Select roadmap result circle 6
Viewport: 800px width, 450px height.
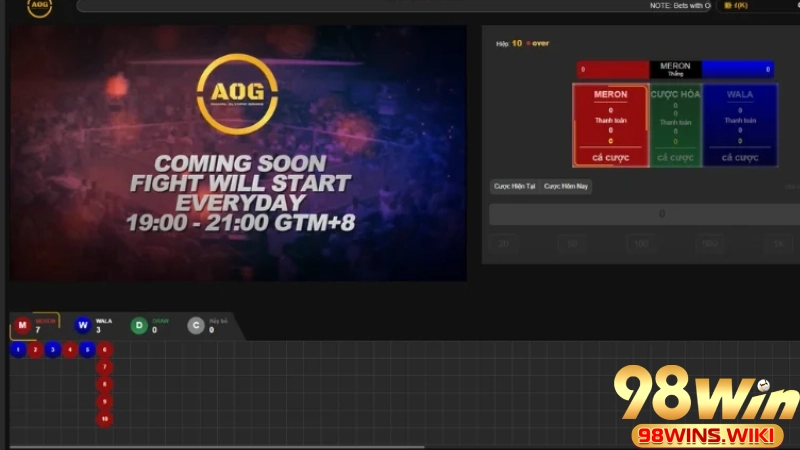[x=105, y=349]
